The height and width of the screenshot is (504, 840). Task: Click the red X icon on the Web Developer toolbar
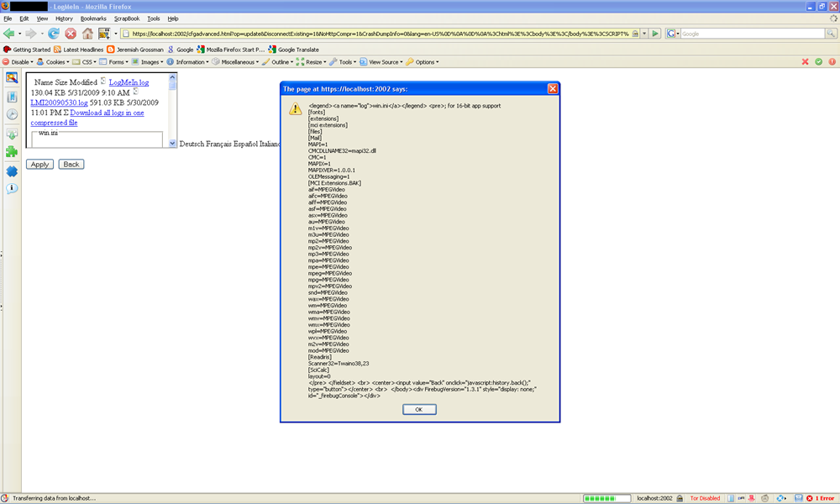tap(805, 62)
